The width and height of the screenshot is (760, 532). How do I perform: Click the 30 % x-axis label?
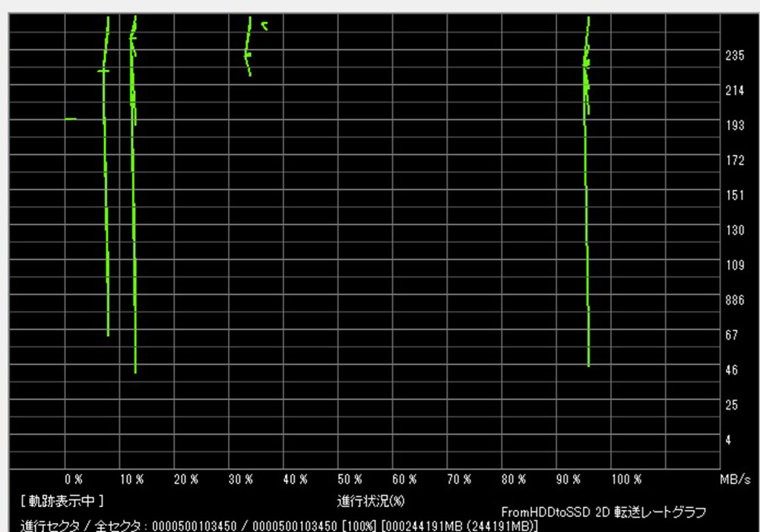[241, 480]
